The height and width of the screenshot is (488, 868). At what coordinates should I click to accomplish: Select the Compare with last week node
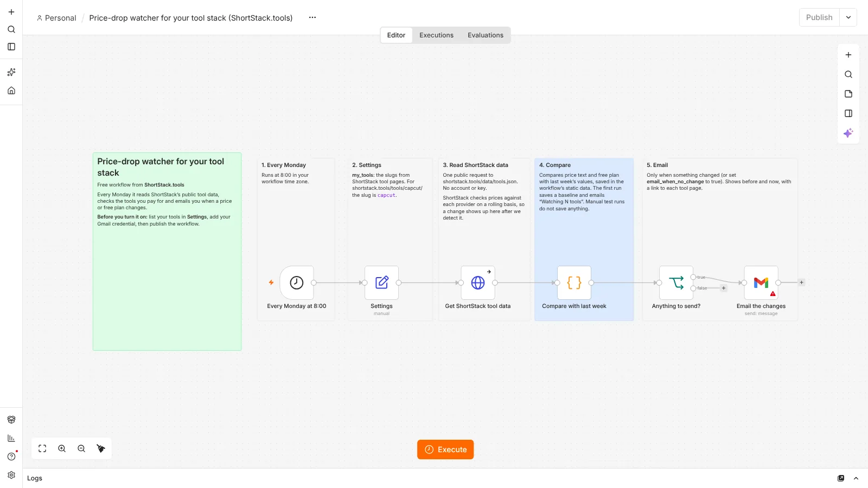tap(575, 282)
